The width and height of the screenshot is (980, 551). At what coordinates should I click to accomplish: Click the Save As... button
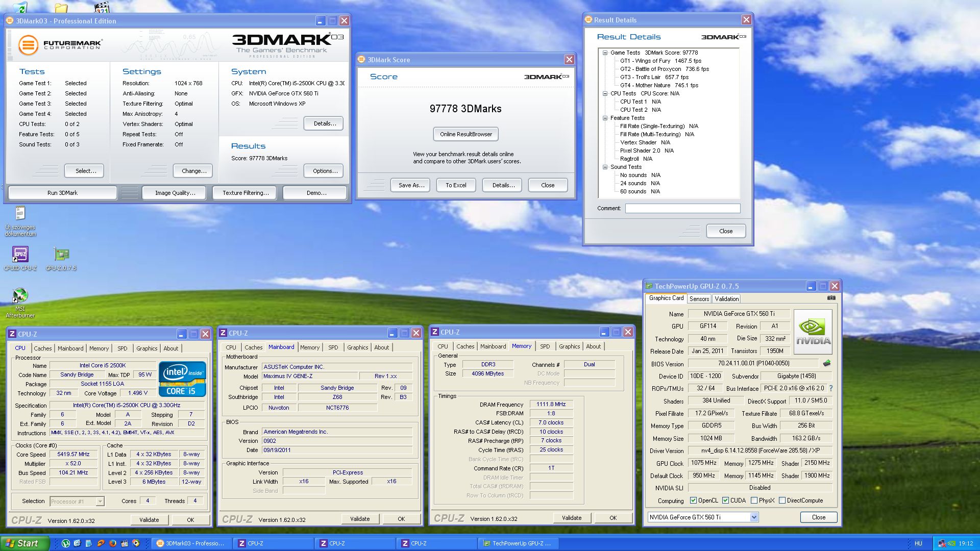pos(411,185)
